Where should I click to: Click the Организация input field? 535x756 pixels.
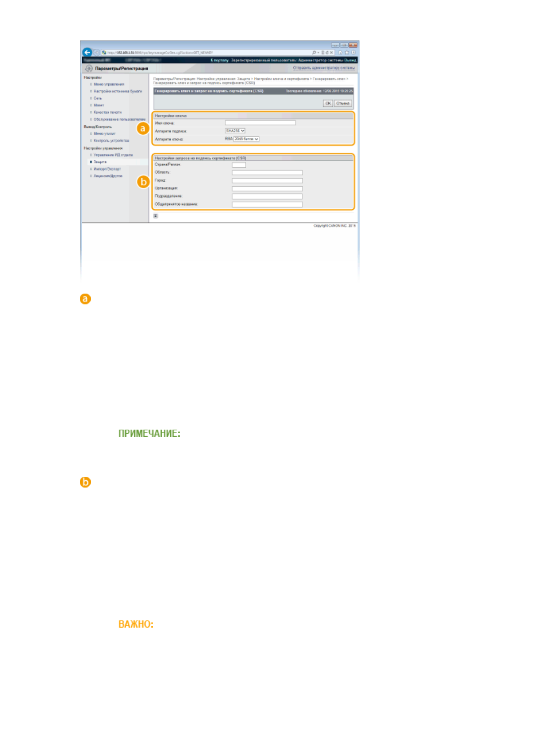[x=267, y=189]
